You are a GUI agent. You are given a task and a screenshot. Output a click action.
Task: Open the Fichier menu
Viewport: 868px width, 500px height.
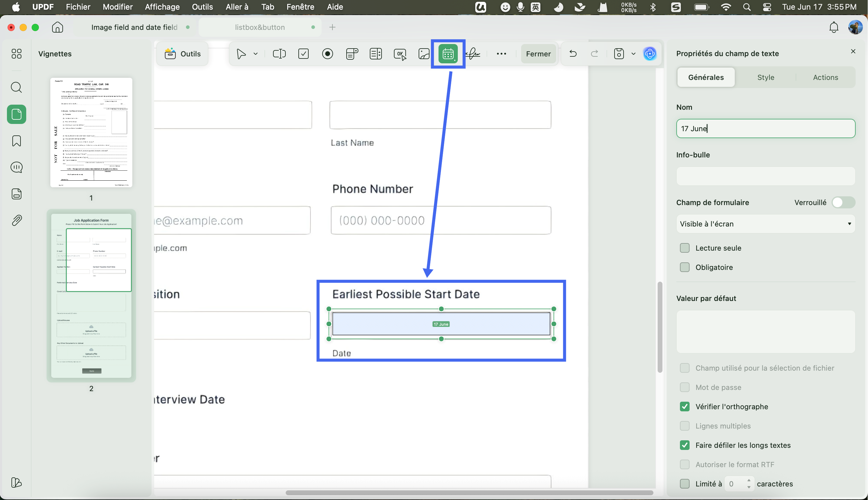(x=78, y=7)
